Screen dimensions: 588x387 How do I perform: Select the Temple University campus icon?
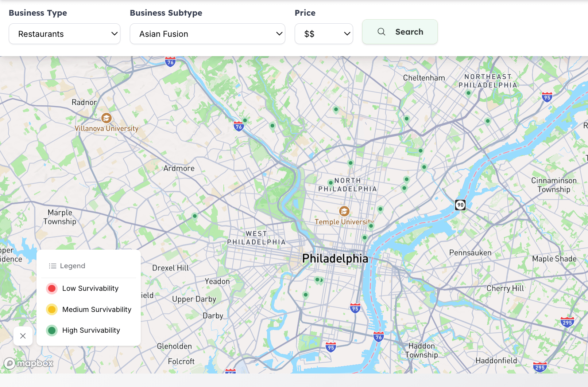point(344,211)
